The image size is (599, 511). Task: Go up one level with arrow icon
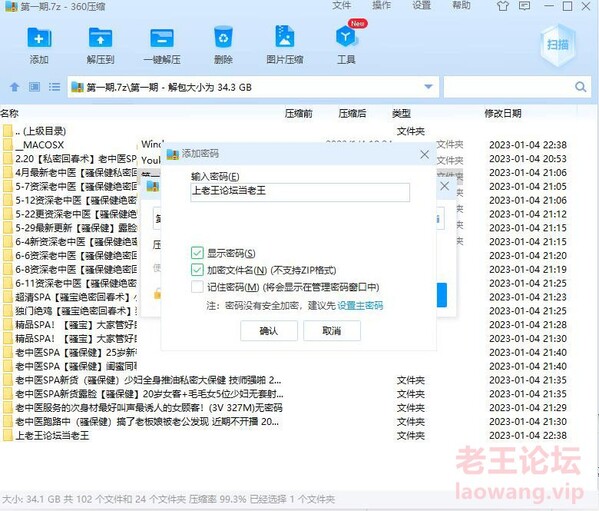click(x=15, y=87)
